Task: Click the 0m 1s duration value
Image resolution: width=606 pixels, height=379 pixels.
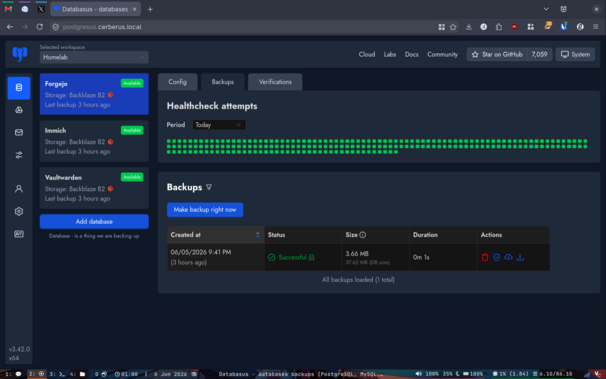Action: coord(421,257)
